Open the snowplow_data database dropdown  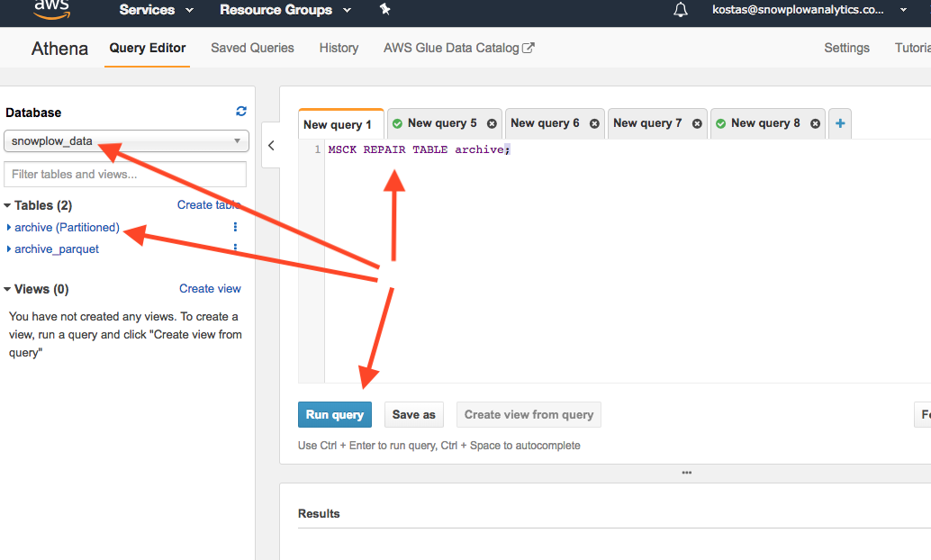click(126, 141)
